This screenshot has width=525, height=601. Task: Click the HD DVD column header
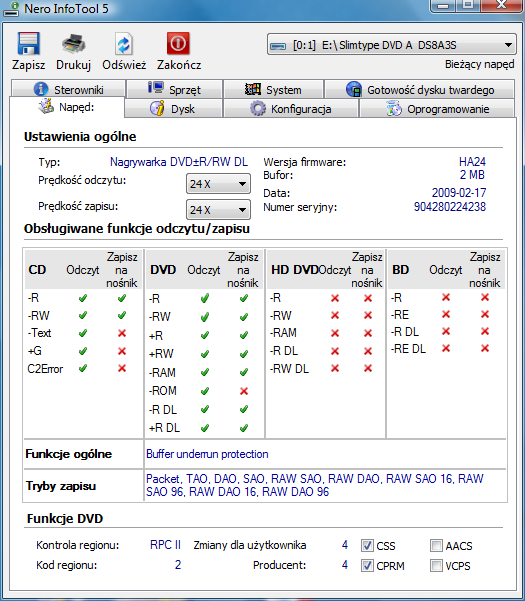click(x=294, y=270)
